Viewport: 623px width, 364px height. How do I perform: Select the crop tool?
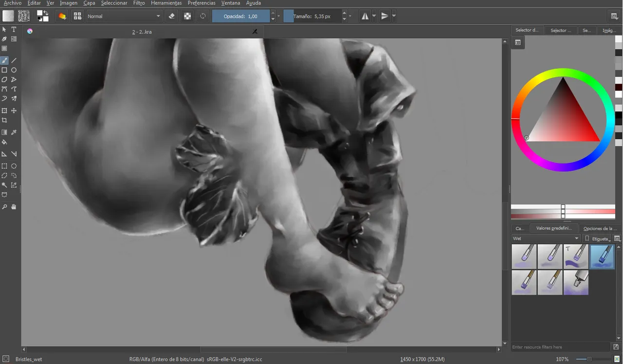point(4,120)
